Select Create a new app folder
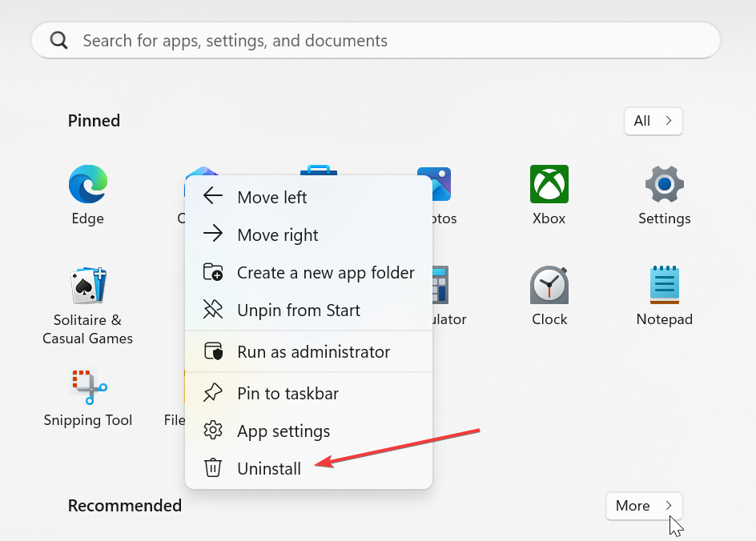 point(325,273)
